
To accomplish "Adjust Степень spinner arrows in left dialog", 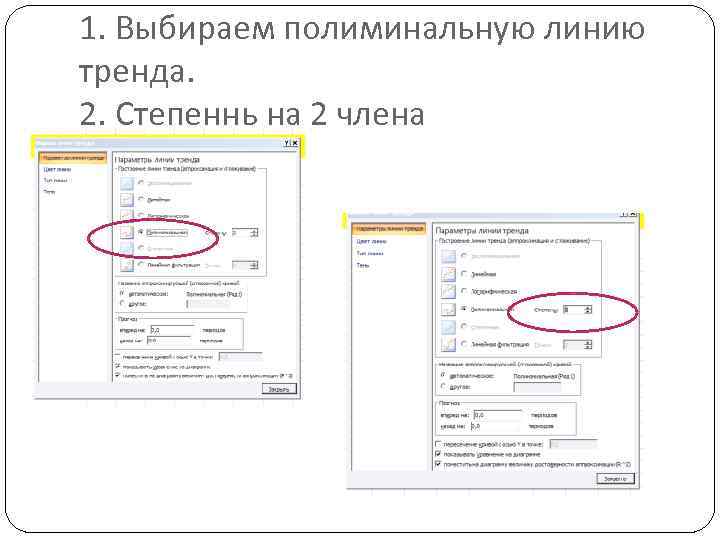I will point(254,233).
